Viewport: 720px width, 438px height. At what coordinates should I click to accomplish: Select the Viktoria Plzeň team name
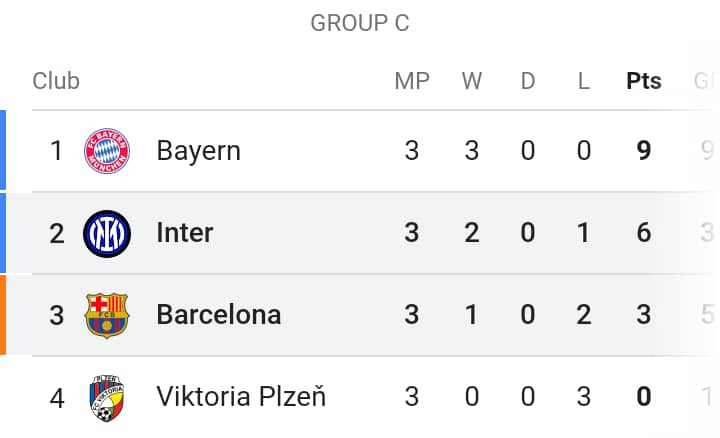[241, 397]
